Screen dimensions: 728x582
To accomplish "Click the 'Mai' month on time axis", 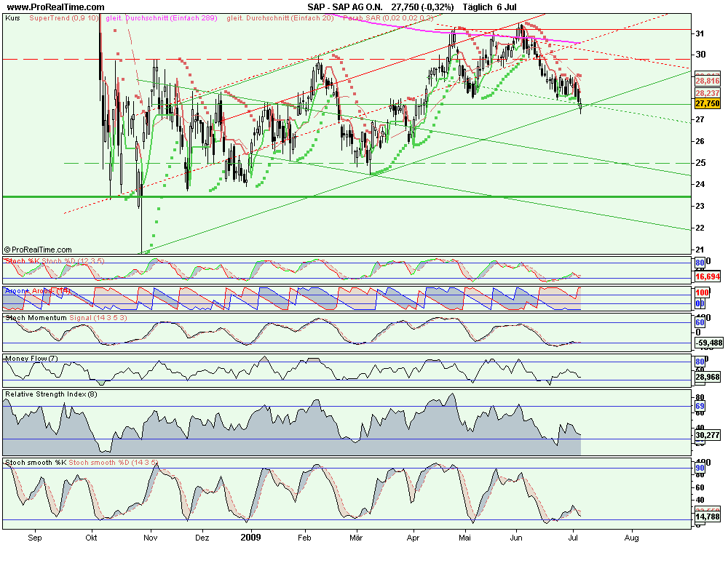I will click(464, 538).
